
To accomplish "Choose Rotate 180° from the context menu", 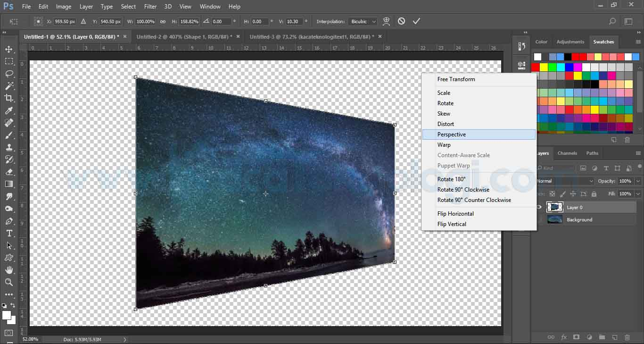I will pyautogui.click(x=479, y=179).
